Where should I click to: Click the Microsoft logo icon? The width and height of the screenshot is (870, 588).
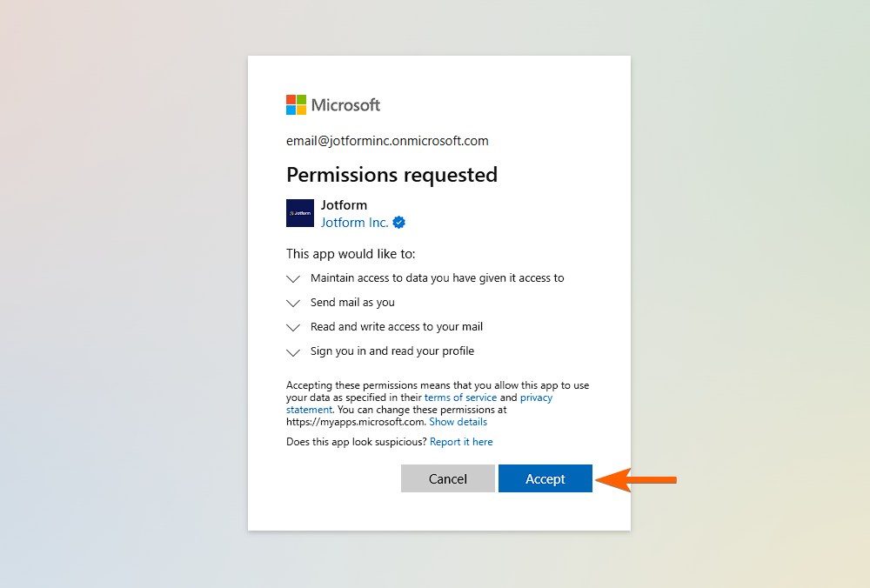pos(297,105)
